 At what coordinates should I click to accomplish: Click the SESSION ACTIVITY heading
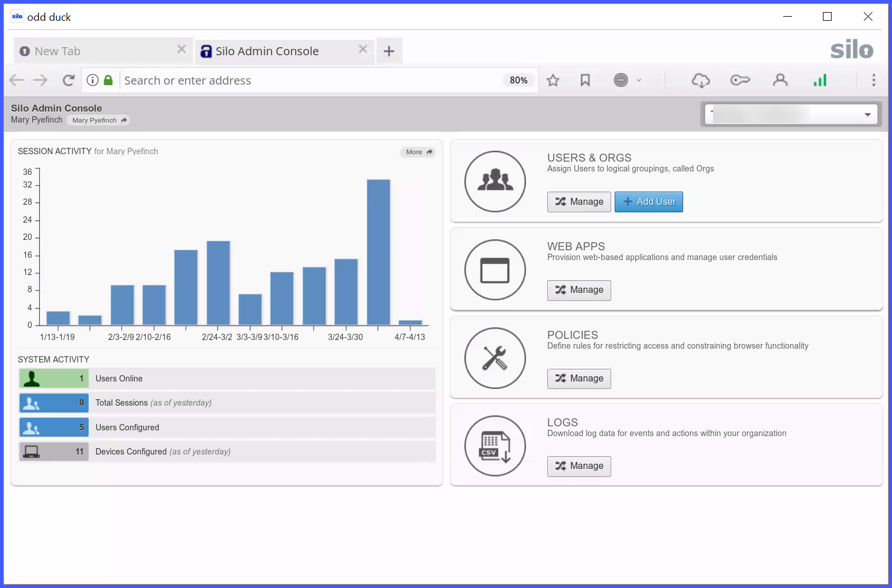tap(55, 151)
